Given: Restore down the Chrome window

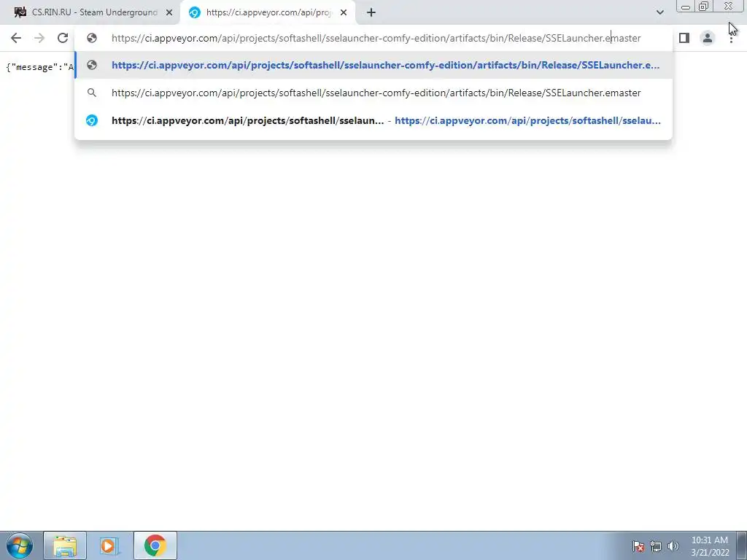Looking at the screenshot, I should (x=703, y=6).
